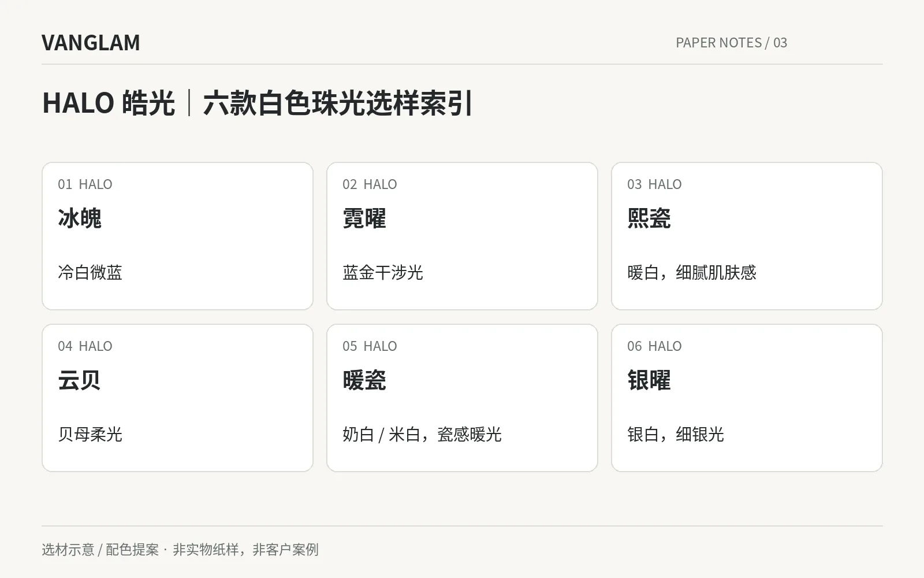Select the 04 HALO label

(x=85, y=346)
